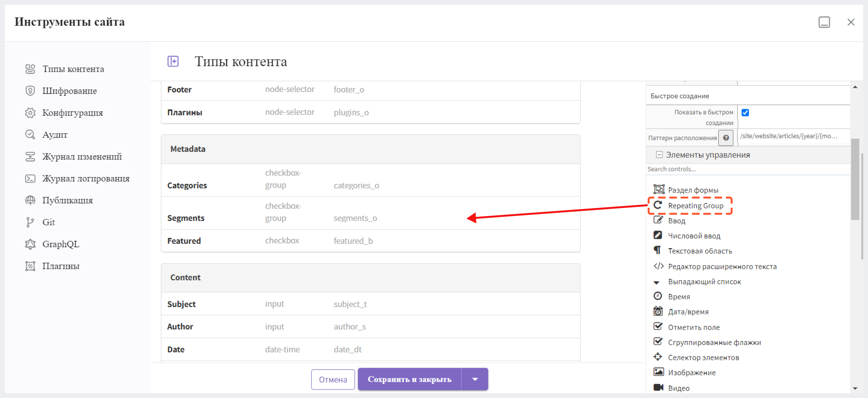Select the Segments field row

tap(371, 213)
